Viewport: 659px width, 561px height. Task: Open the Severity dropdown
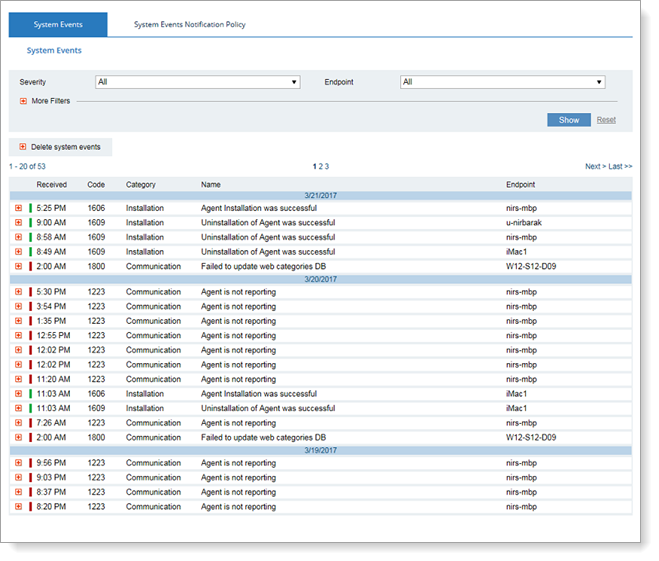(x=197, y=82)
